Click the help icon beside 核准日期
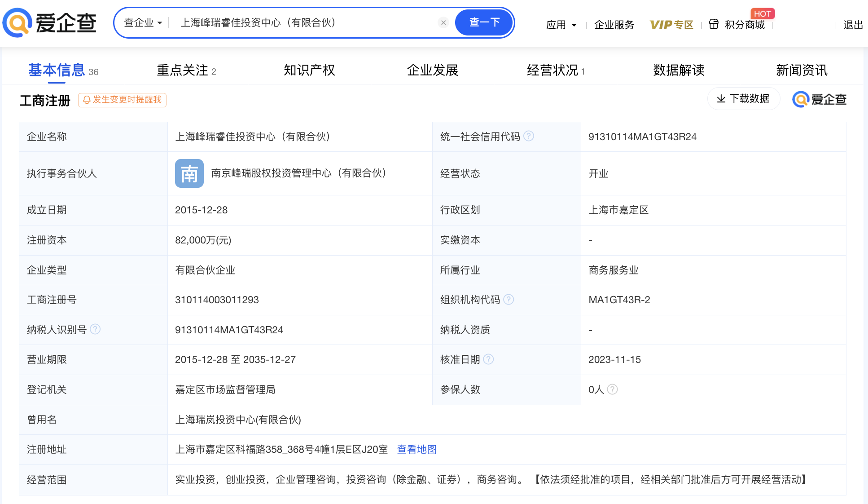The height and width of the screenshot is (504, 868). (488, 359)
